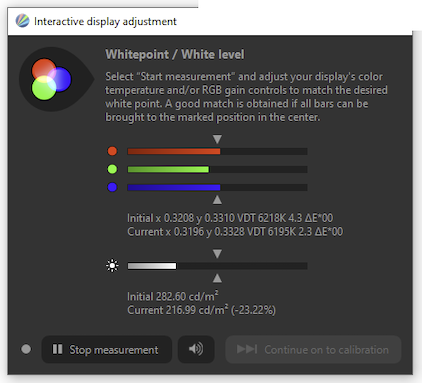Click the green channel dot indicator
422x383 pixels.
click(112, 169)
